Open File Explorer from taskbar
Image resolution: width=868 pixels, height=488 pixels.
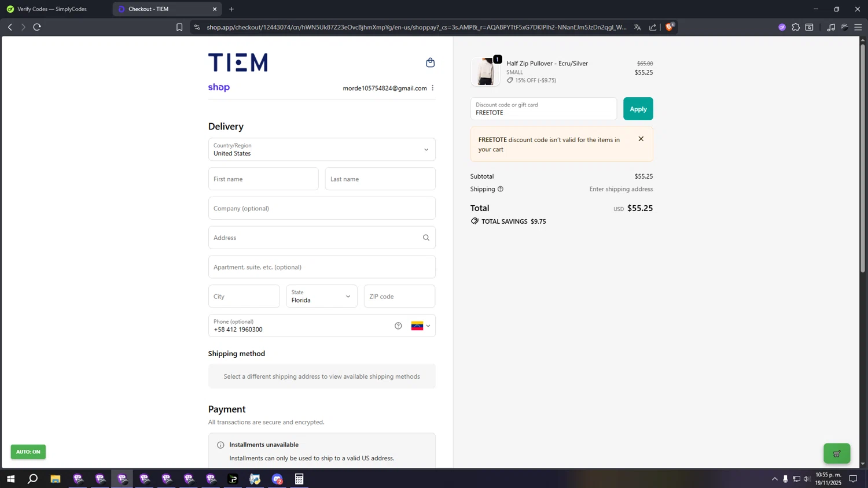(x=56, y=479)
